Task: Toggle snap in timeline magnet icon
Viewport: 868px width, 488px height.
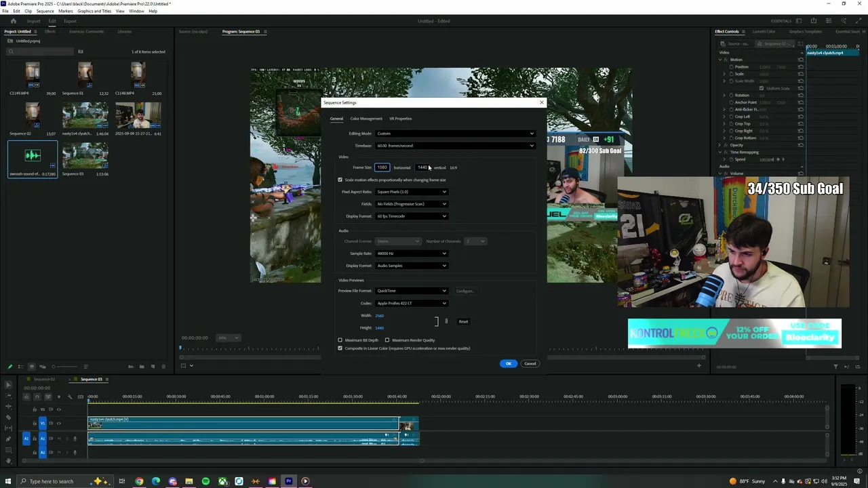Action: pos(37,396)
